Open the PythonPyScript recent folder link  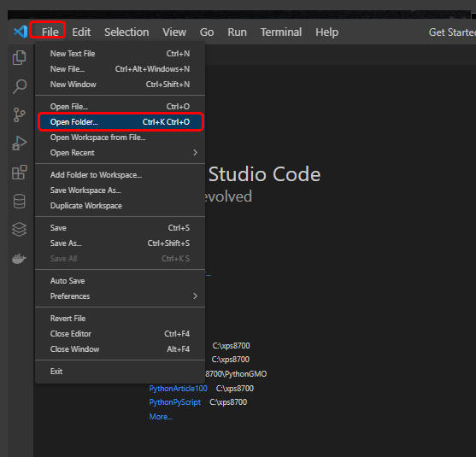tap(175, 402)
